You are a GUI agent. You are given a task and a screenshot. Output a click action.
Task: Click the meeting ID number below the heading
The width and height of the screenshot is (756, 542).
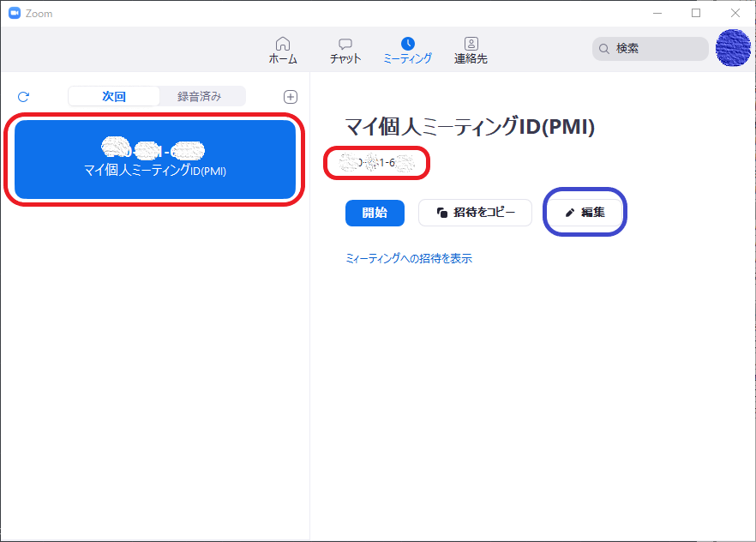click(x=377, y=162)
